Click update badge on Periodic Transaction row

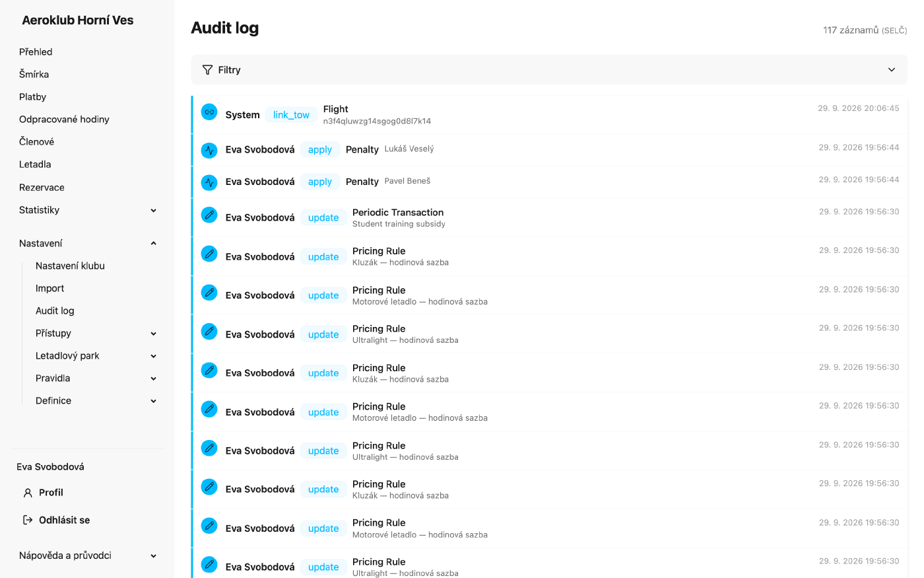pos(323,217)
